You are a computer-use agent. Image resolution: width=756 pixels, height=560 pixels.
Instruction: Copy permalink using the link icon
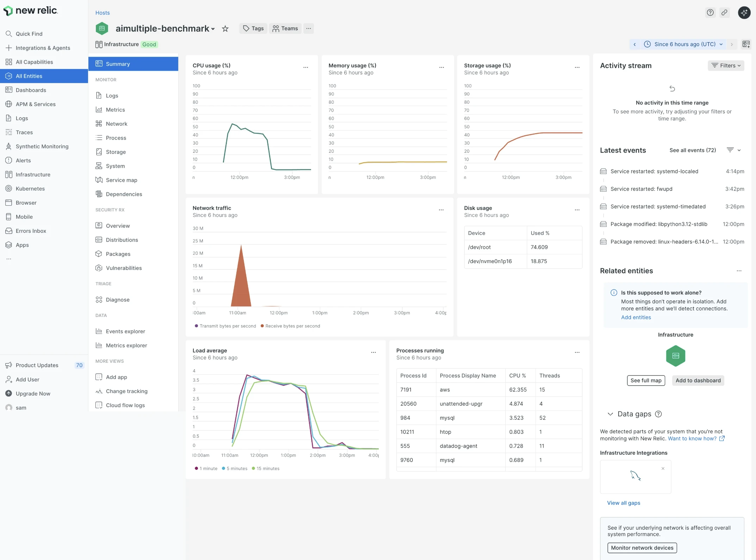pyautogui.click(x=724, y=13)
